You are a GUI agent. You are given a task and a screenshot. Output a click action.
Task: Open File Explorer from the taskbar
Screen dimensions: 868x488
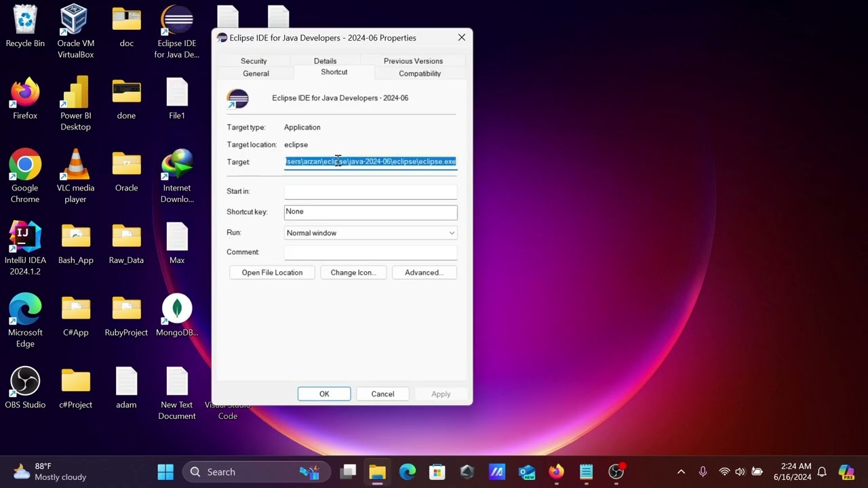(x=378, y=472)
